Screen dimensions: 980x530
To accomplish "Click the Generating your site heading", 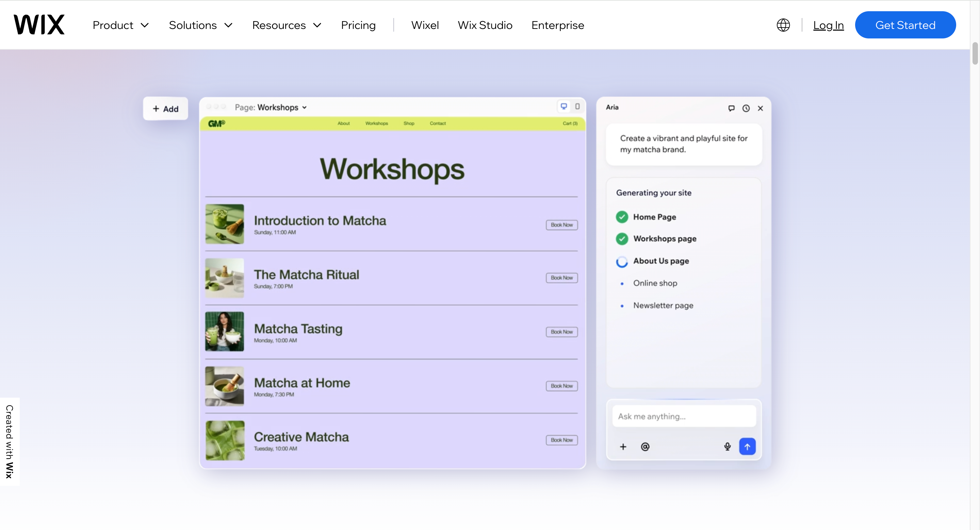I will coord(654,193).
